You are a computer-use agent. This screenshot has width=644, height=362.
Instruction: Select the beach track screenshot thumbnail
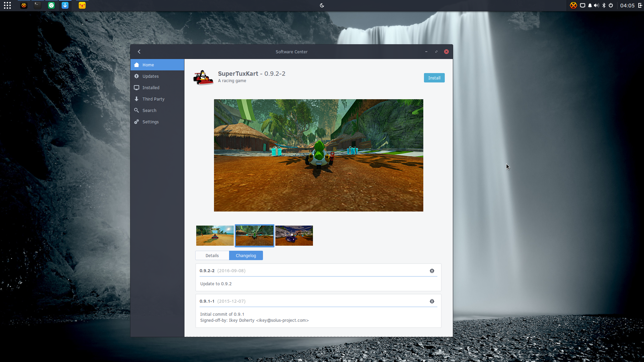coord(215,236)
